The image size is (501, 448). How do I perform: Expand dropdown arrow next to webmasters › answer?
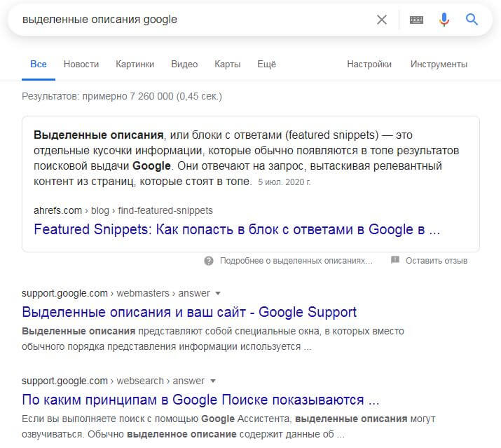coord(217,293)
